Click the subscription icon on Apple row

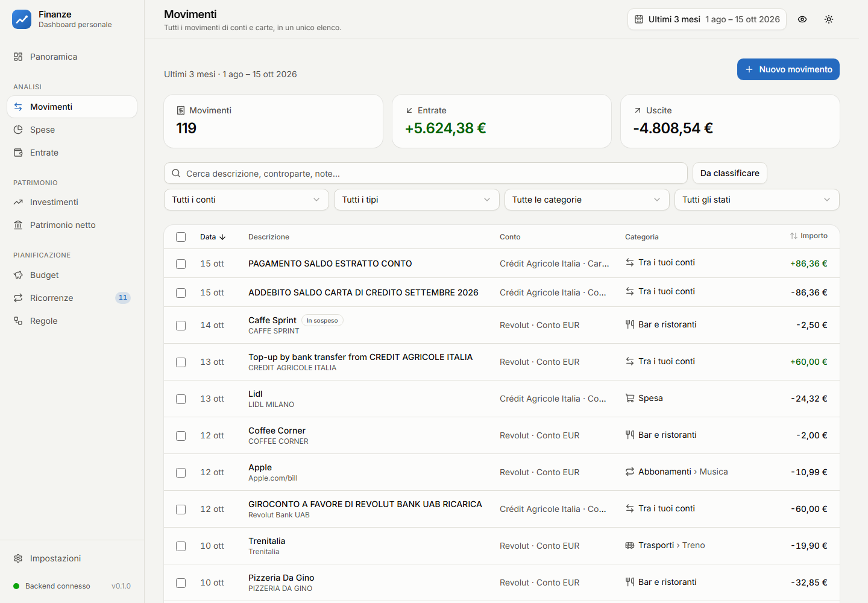coord(630,472)
